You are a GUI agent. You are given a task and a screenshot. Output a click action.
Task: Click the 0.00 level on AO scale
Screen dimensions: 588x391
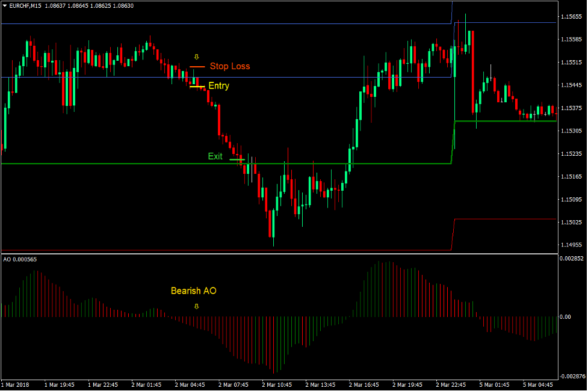click(x=565, y=317)
